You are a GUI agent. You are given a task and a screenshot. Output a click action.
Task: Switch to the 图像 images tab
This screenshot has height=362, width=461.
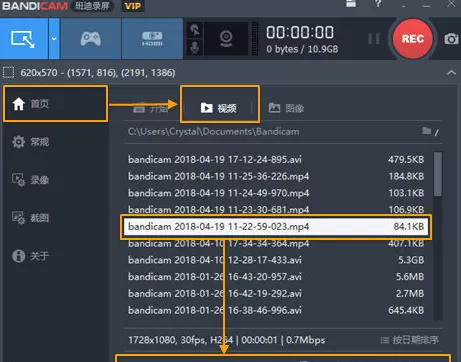(x=286, y=108)
